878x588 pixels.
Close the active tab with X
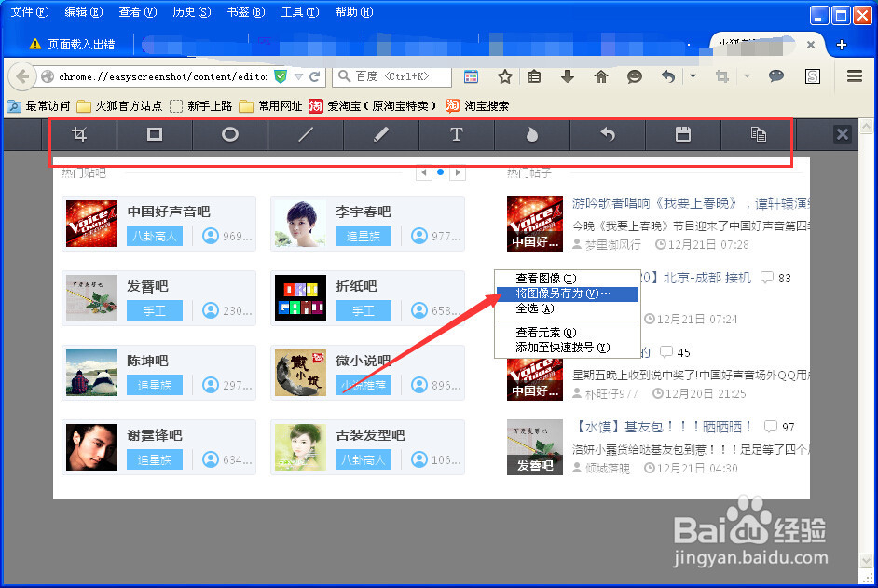pos(810,45)
